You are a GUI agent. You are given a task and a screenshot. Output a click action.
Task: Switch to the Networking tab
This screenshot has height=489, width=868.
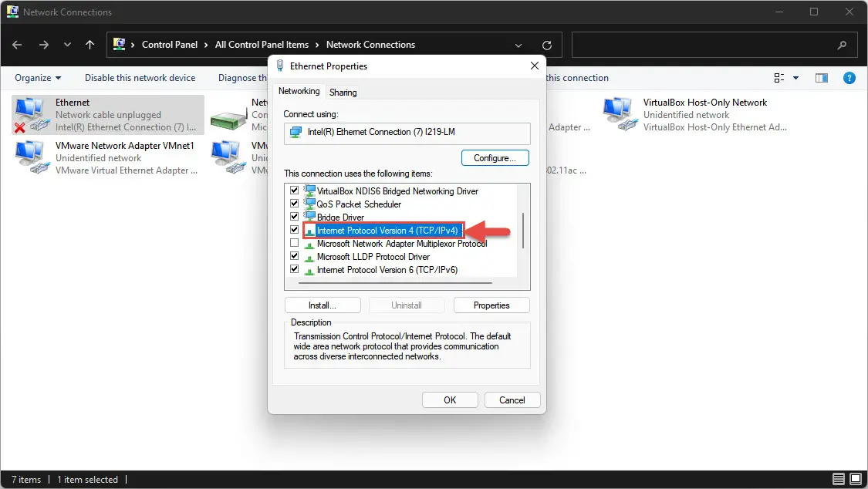299,91
